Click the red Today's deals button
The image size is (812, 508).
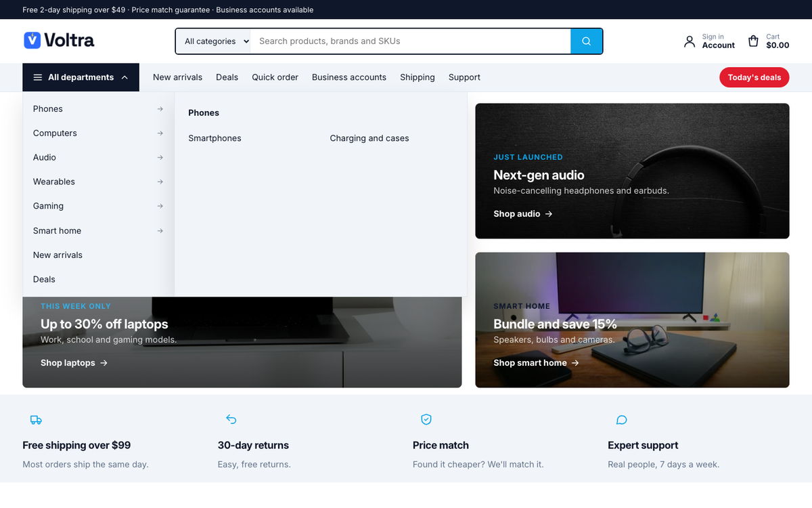754,77
